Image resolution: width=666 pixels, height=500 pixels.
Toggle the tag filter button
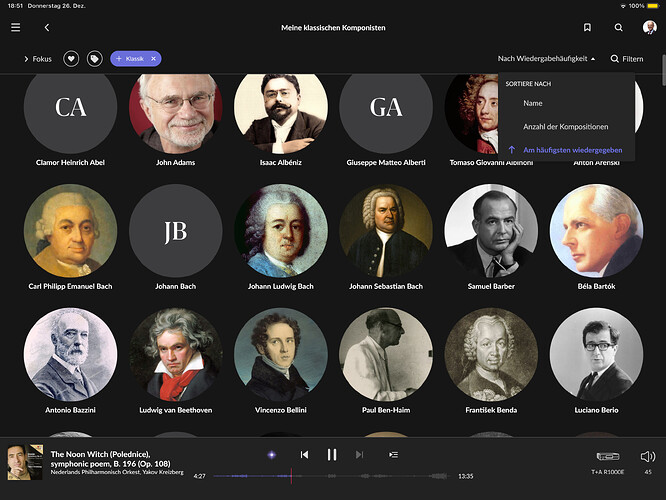(x=95, y=59)
